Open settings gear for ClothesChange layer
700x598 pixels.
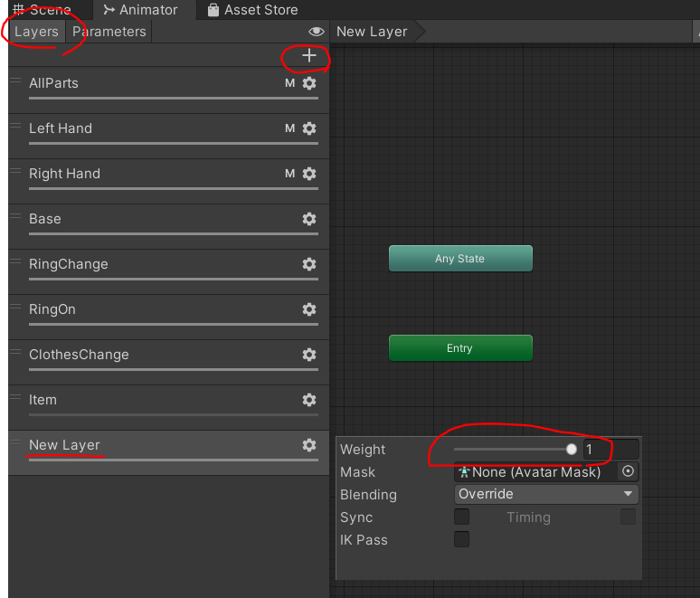pos(309,355)
